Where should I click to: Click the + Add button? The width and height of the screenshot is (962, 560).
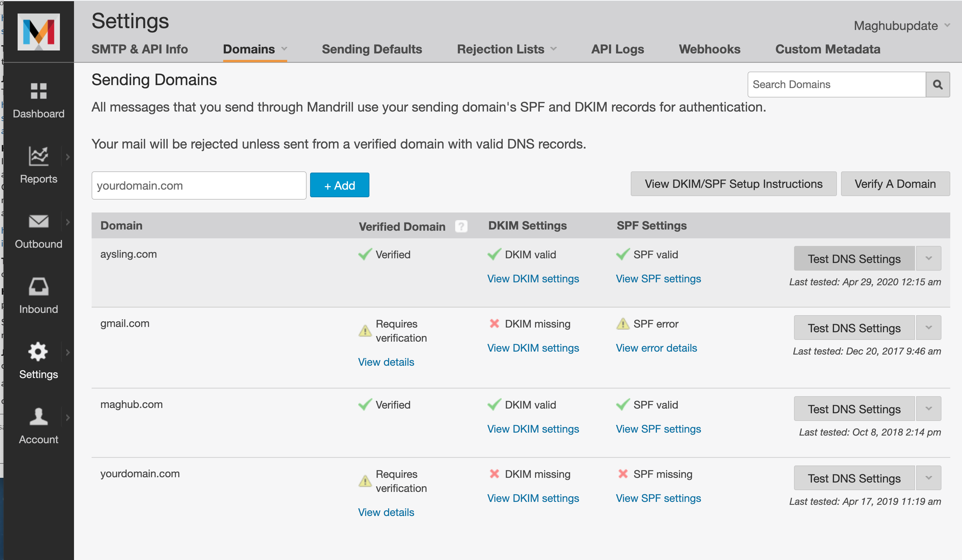[x=339, y=185]
